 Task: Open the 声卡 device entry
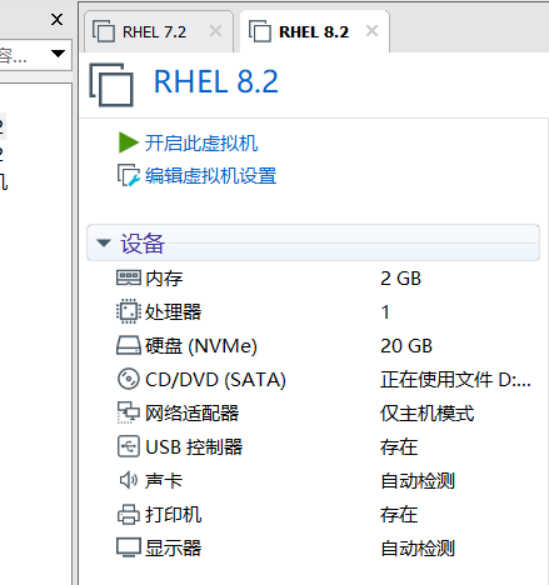click(164, 481)
